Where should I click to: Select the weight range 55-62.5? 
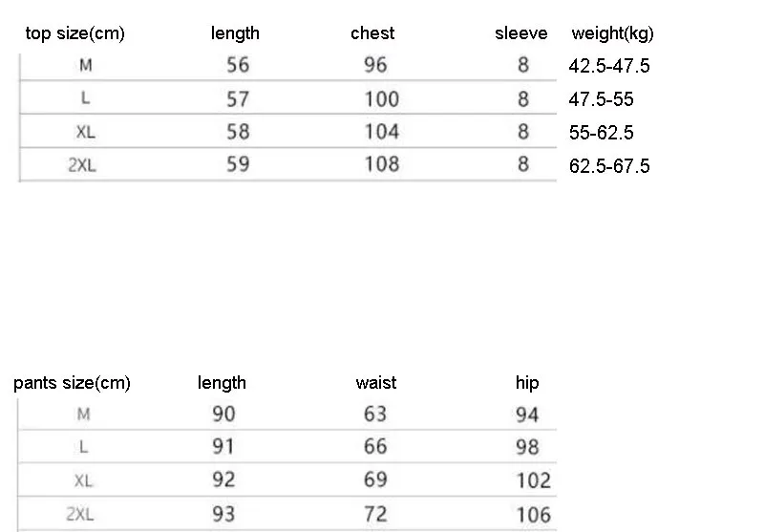click(602, 133)
